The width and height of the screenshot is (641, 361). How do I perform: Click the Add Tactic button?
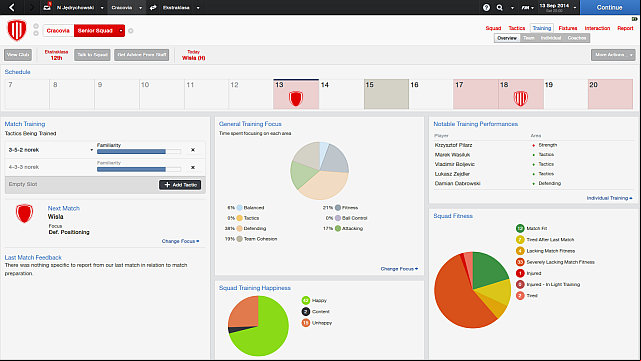(x=180, y=185)
